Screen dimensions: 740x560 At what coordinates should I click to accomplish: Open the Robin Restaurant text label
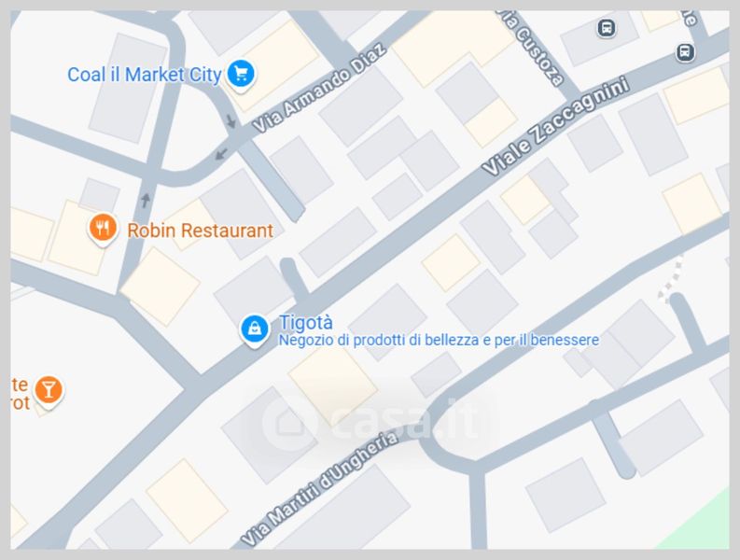pyautogui.click(x=200, y=231)
